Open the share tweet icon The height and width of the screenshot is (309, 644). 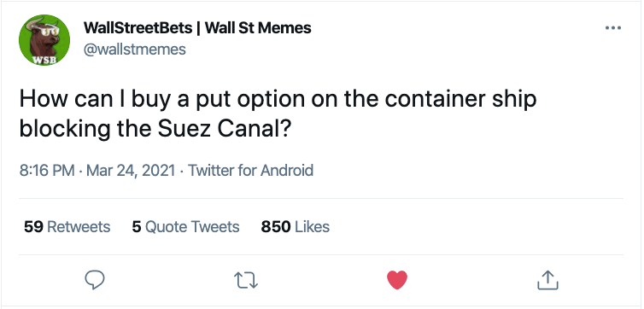pos(547,280)
